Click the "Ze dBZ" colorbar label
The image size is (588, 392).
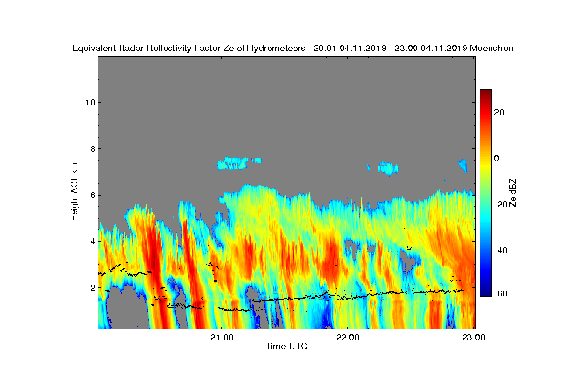click(514, 193)
